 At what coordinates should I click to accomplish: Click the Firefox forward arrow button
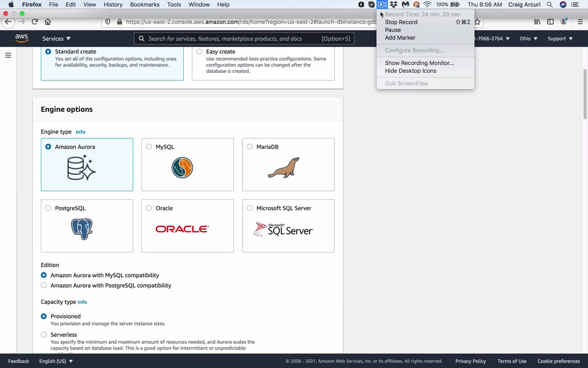coord(22,22)
